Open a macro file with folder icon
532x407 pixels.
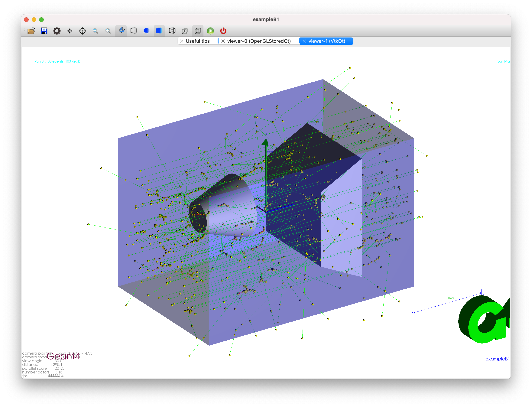tap(31, 31)
